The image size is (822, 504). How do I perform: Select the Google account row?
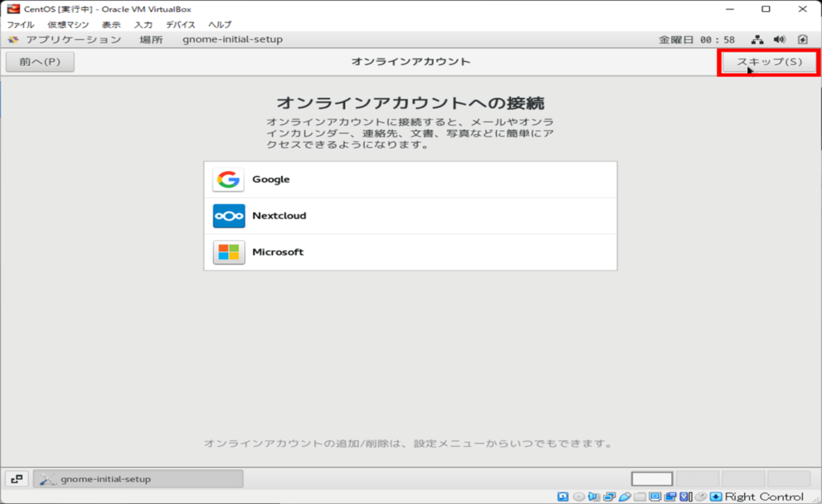[410, 180]
